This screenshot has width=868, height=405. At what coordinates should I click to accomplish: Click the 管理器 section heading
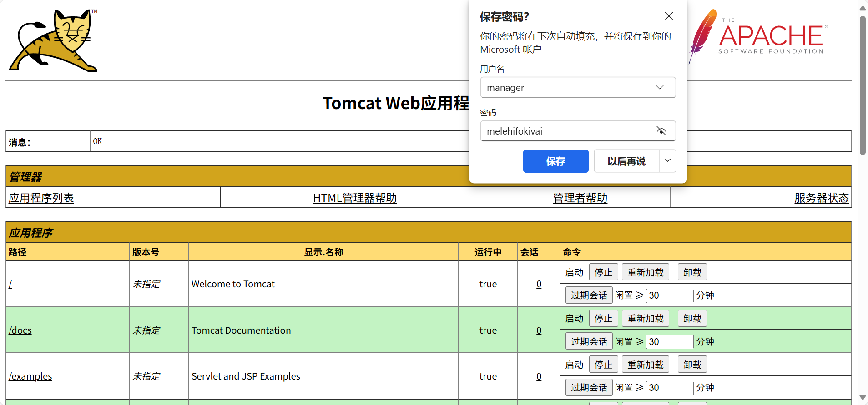click(25, 176)
